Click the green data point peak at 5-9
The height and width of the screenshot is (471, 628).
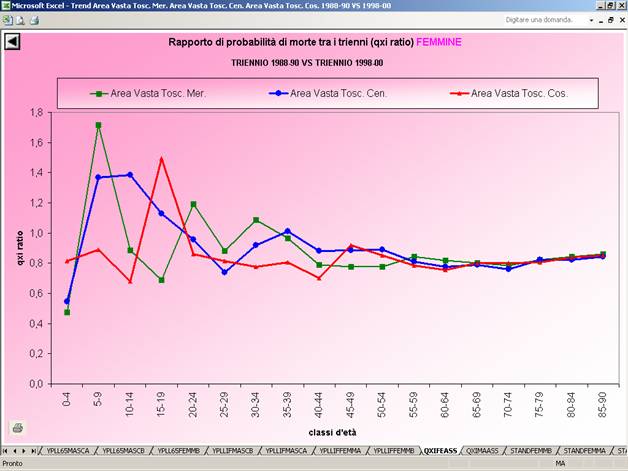point(99,125)
